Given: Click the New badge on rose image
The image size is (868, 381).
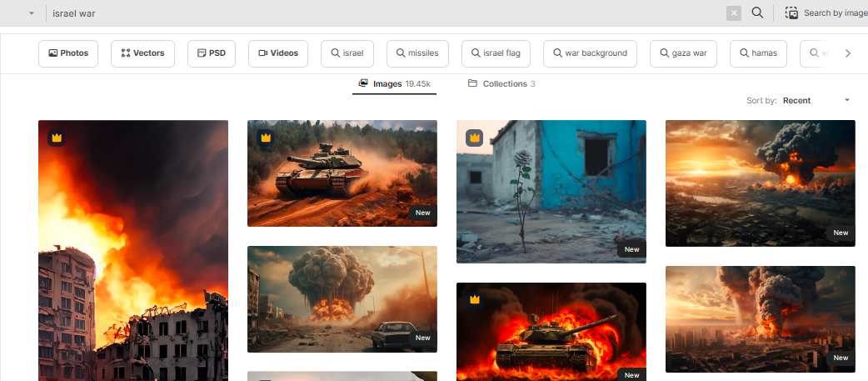Looking at the screenshot, I should 632,249.
